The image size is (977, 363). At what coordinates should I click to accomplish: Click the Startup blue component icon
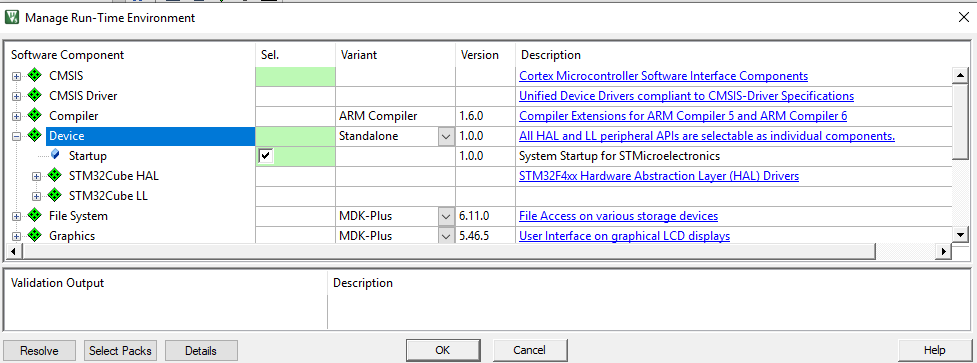55,155
